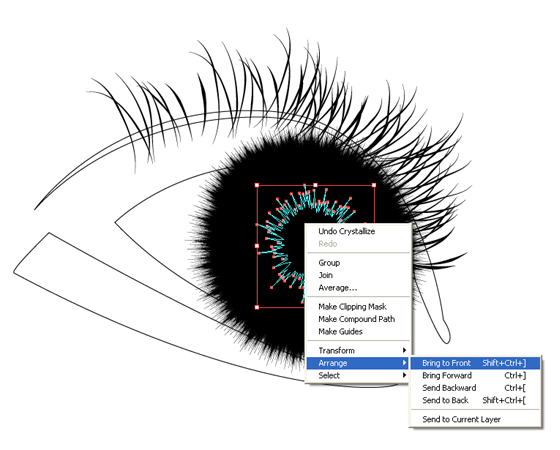Screen dimensions: 560x450
Task: Click top-right bounding box corner handle
Action: [x=374, y=185]
